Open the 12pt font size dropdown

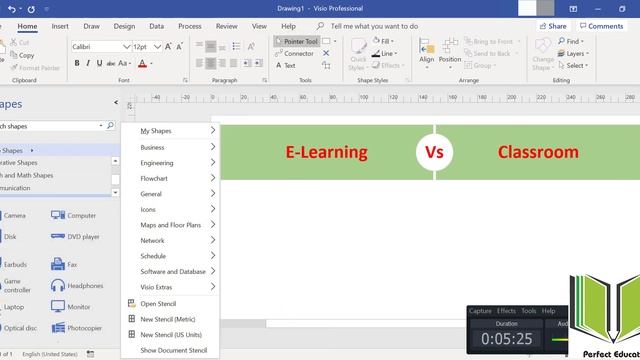[x=157, y=47]
